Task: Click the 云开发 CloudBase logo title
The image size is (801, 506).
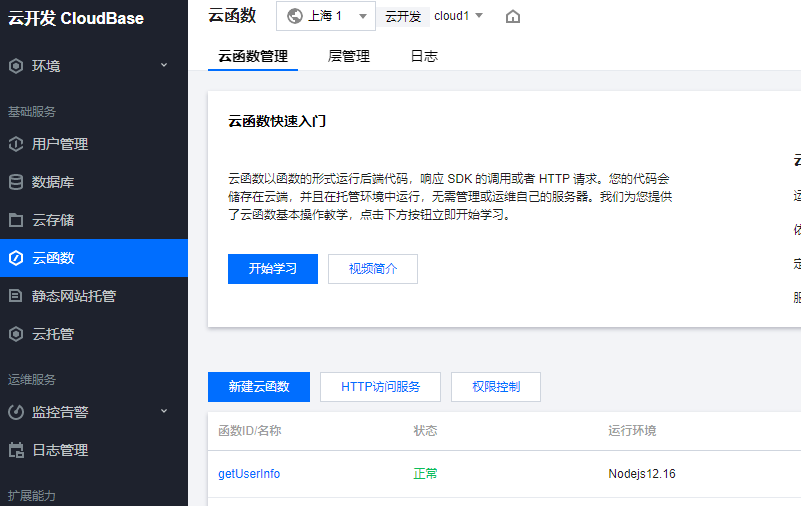Action: (76, 18)
